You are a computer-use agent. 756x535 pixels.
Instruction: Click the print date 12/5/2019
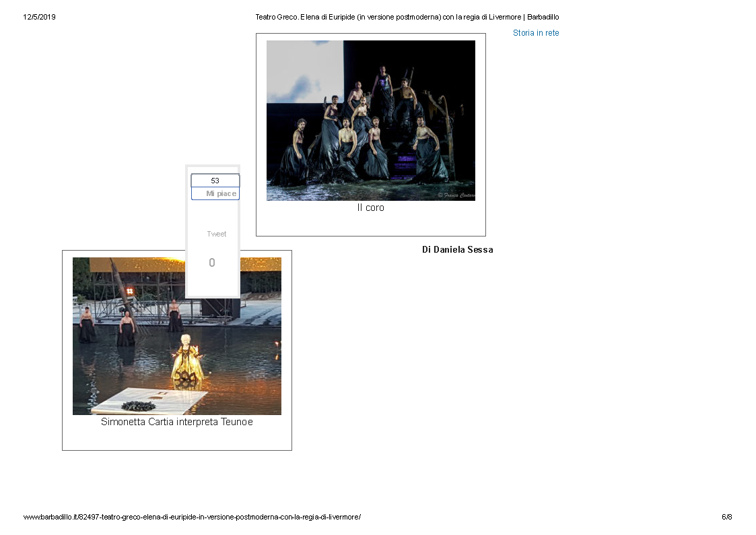tap(39, 17)
